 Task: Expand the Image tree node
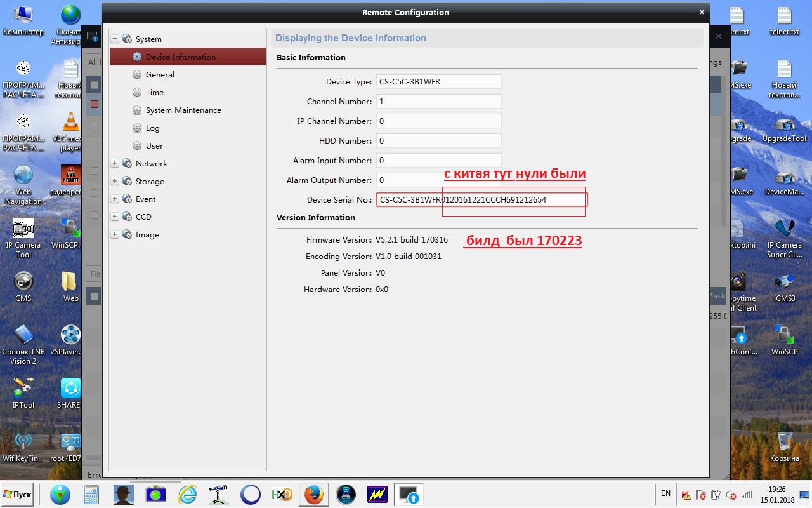pyautogui.click(x=115, y=234)
